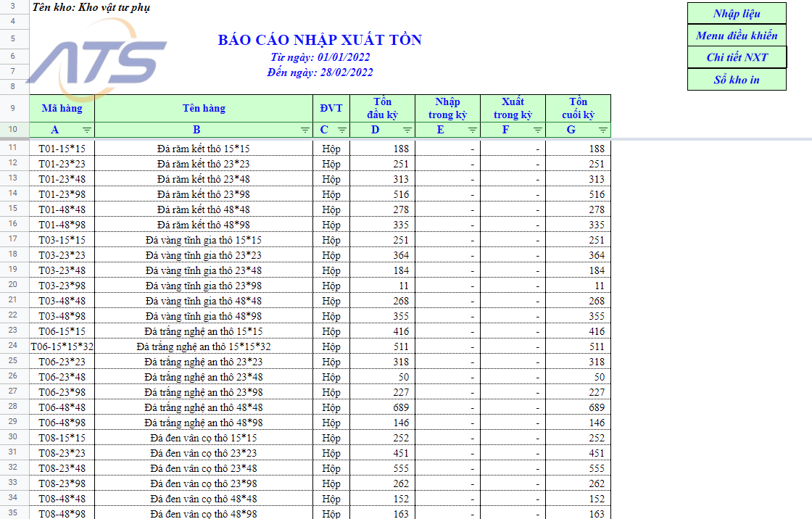This screenshot has height=519, width=812.
Task: Click cell Đá trắng nghệ an thô 23*23
Action: coord(204,362)
